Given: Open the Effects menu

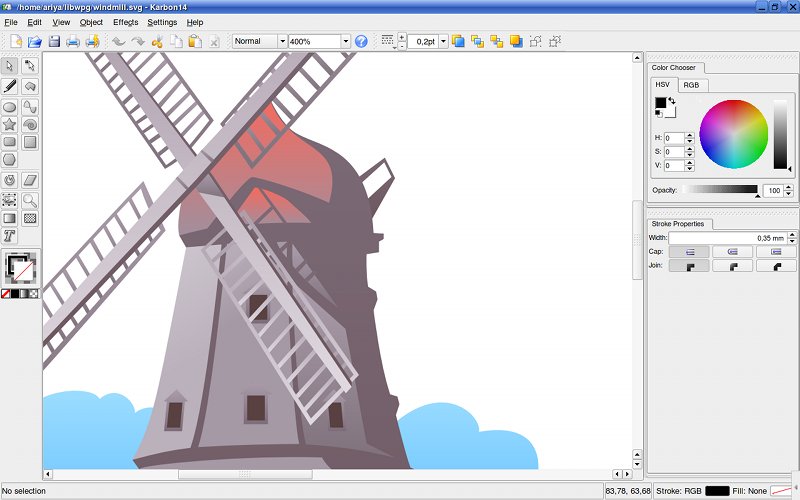Looking at the screenshot, I should 126,21.
